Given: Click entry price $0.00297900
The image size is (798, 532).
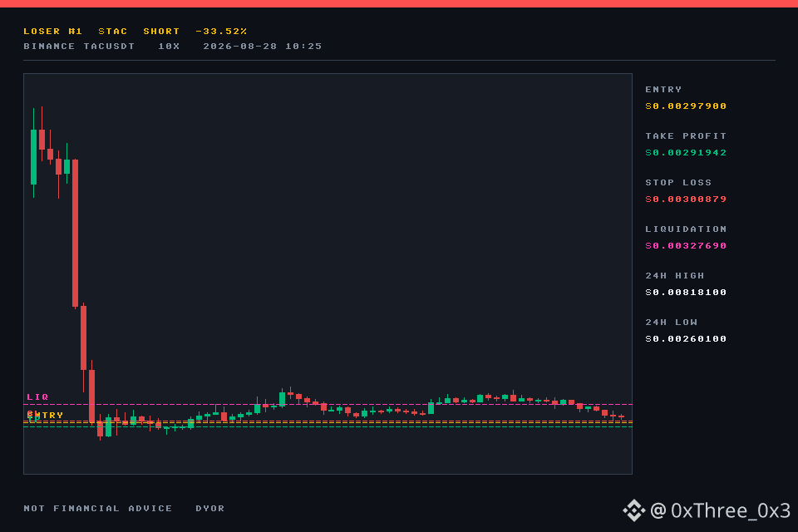Looking at the screenshot, I should click(686, 106).
